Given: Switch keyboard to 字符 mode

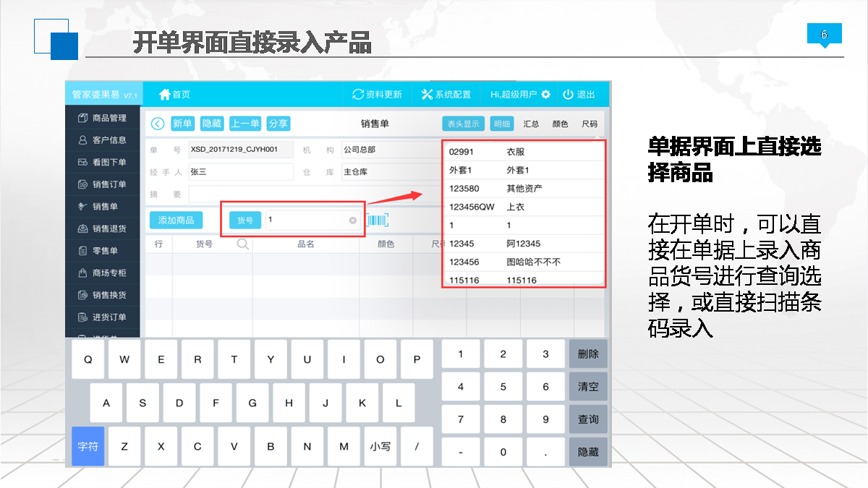Looking at the screenshot, I should (88, 446).
